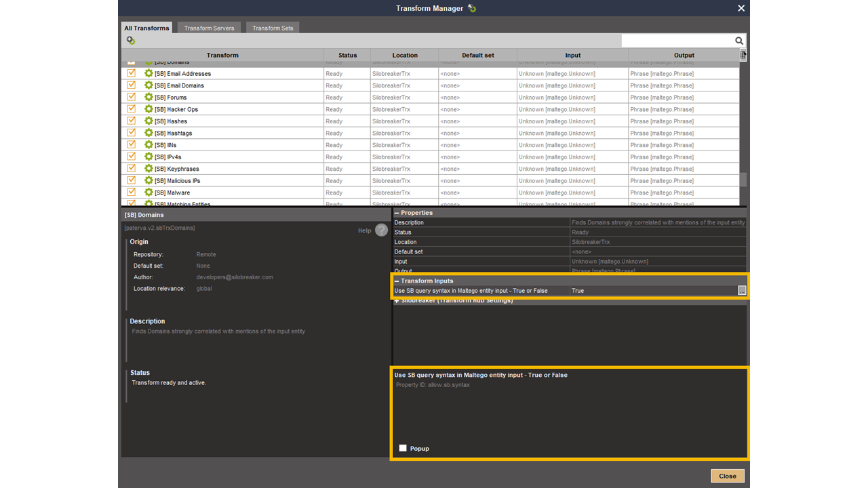Uncheck the [SB] Malware transform

pyautogui.click(x=132, y=192)
